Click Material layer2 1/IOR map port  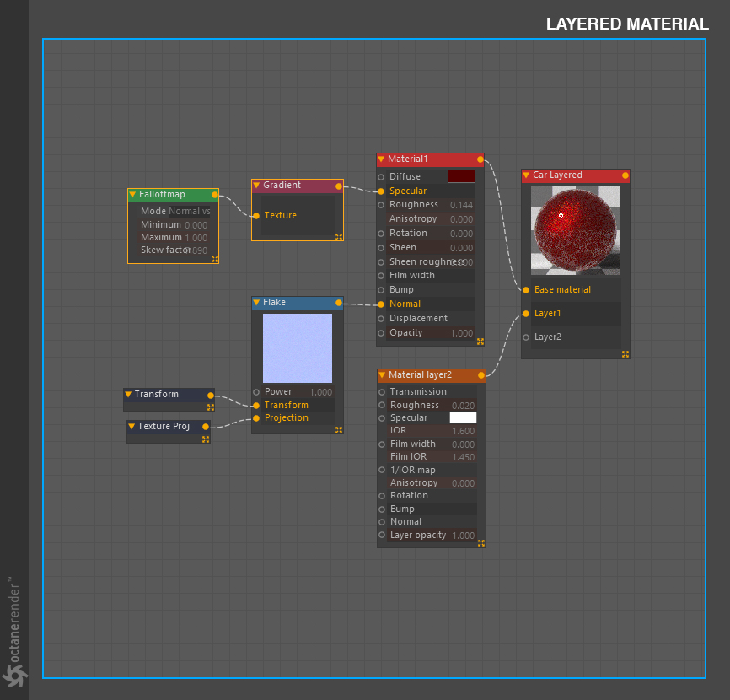pyautogui.click(x=382, y=471)
